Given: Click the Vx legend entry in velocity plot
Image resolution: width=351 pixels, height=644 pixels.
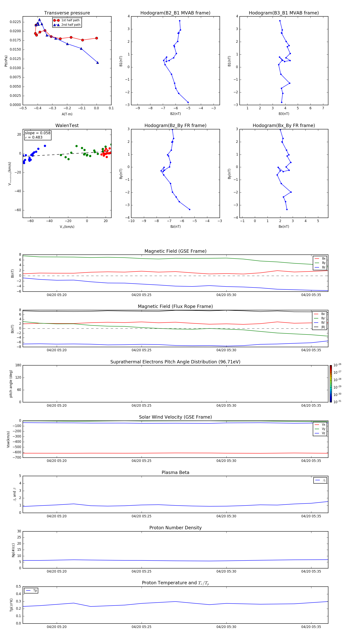Looking at the screenshot, I should 320,425.
